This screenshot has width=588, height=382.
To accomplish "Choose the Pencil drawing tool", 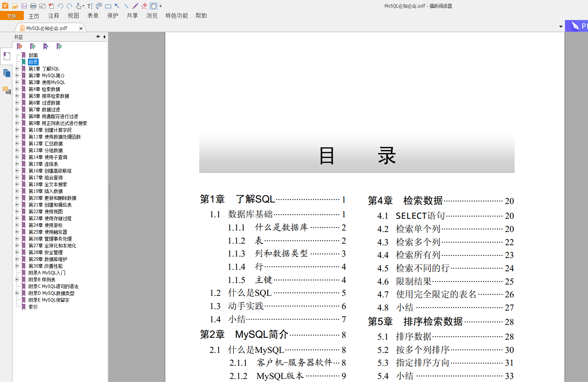I will pos(135,6).
